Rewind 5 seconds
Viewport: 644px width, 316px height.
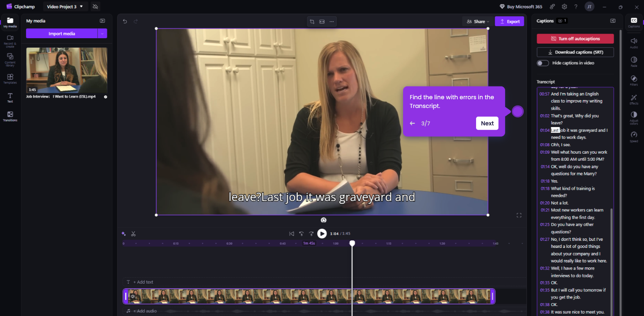click(301, 234)
